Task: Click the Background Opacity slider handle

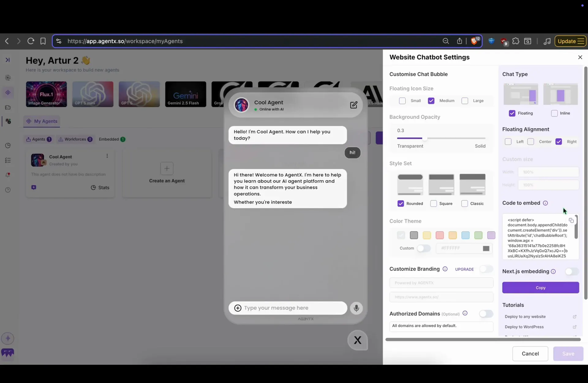Action: 424,138
